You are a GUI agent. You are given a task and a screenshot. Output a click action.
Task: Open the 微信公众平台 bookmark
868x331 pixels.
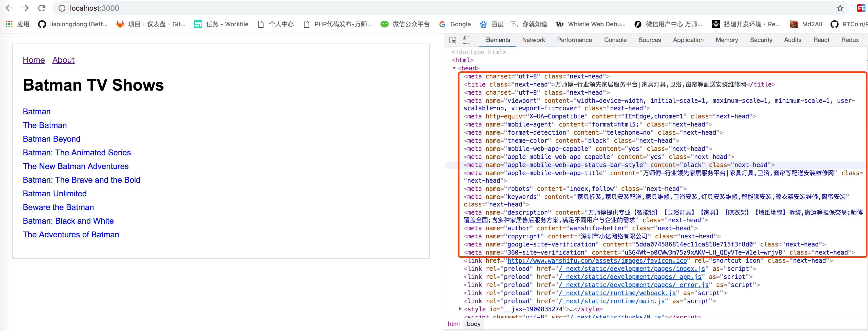[405, 24]
